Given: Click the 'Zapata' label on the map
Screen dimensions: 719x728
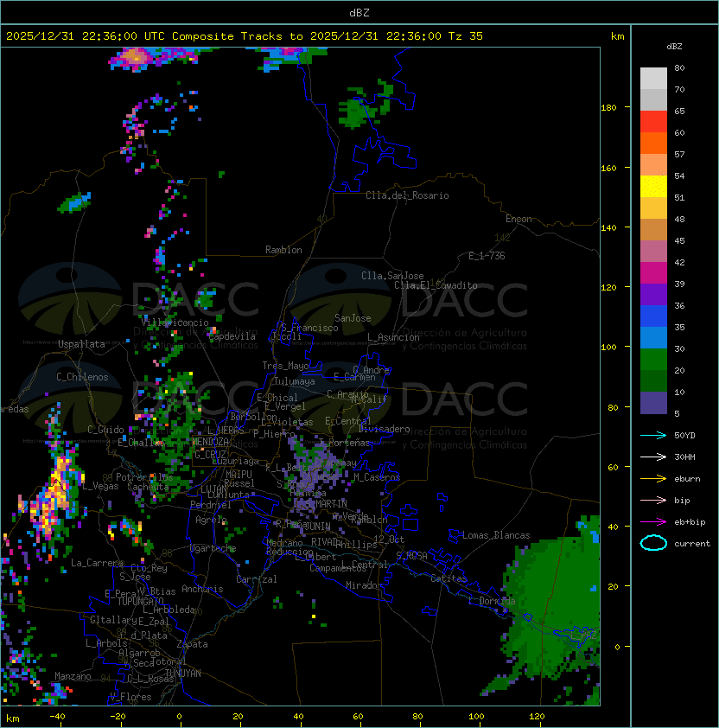Looking at the screenshot, I should click(192, 644).
